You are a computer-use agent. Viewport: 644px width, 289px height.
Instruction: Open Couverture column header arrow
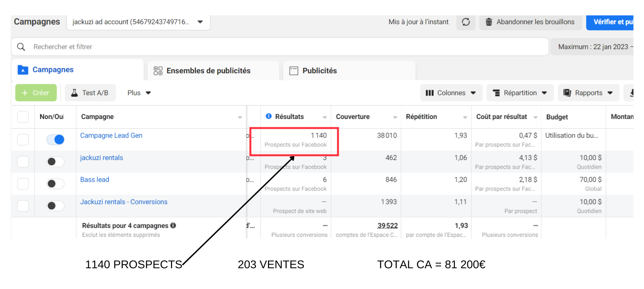[395, 117]
